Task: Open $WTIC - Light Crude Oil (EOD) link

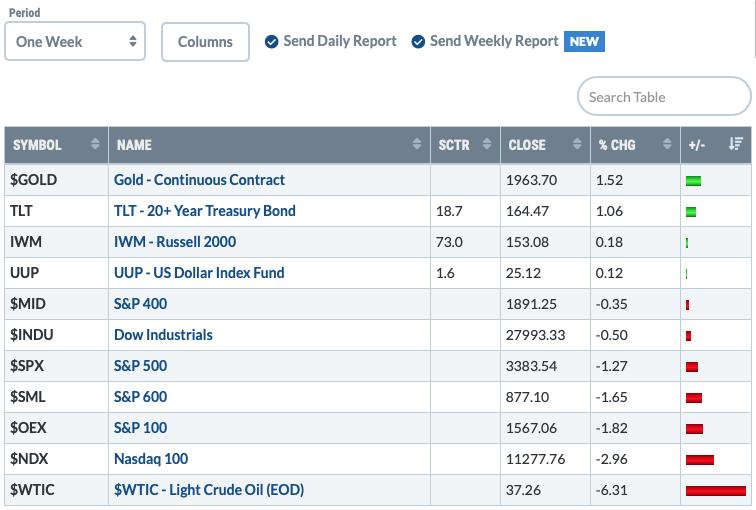Action: pyautogui.click(x=209, y=490)
